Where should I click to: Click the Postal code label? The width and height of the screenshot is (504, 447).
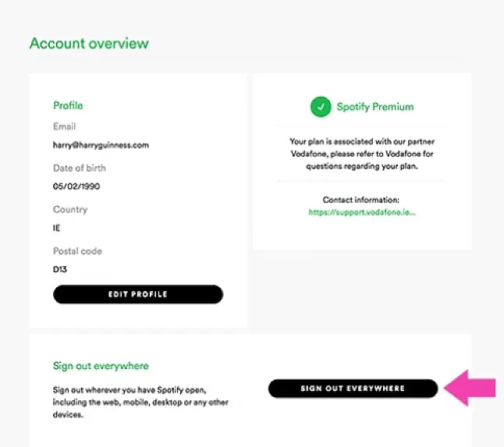pyautogui.click(x=77, y=251)
